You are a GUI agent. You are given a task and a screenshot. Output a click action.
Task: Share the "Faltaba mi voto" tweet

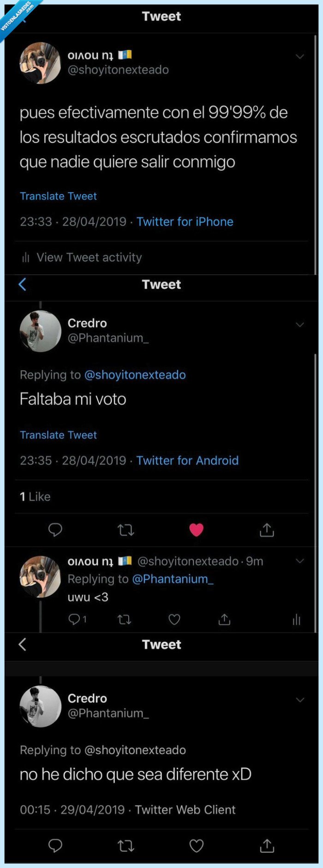tap(266, 530)
